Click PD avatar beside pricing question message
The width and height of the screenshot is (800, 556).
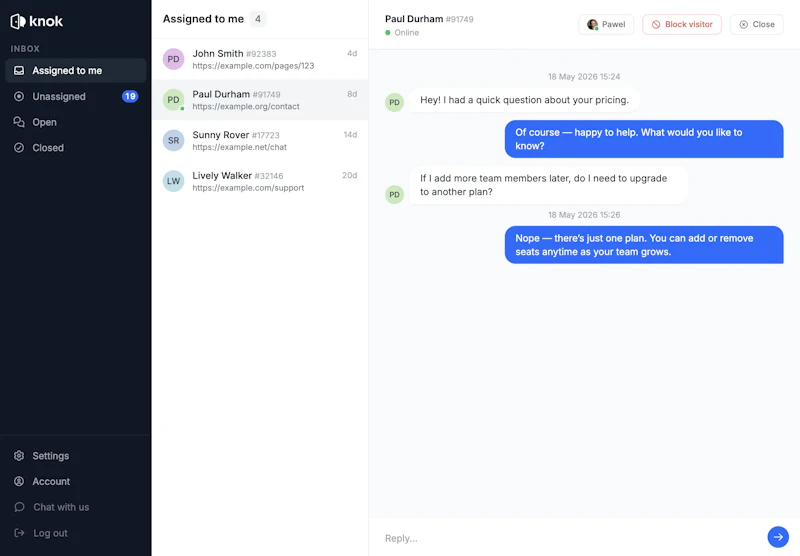[394, 103]
